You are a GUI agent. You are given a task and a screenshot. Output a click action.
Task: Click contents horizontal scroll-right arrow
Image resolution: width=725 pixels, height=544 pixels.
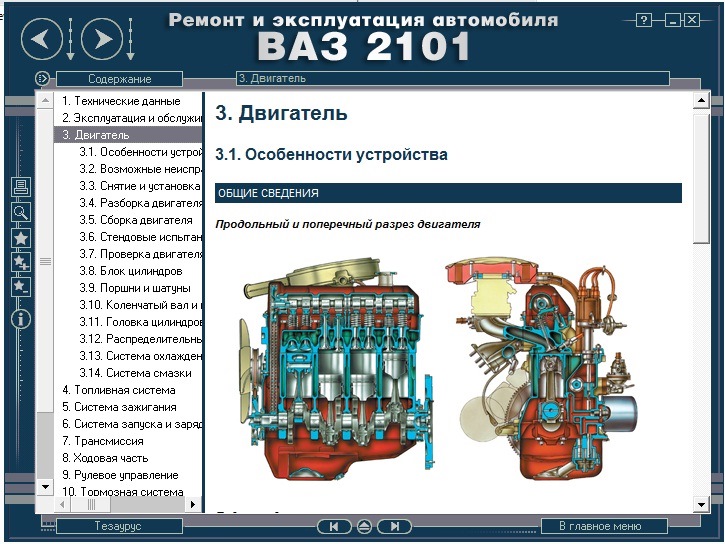[x=193, y=504]
